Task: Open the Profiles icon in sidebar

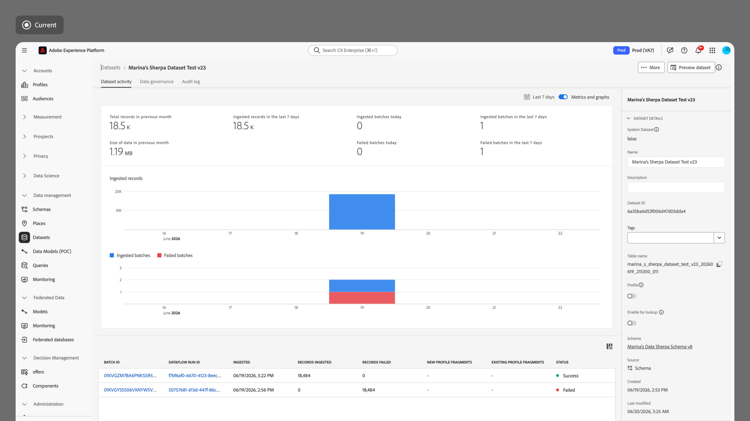Action: click(24, 85)
